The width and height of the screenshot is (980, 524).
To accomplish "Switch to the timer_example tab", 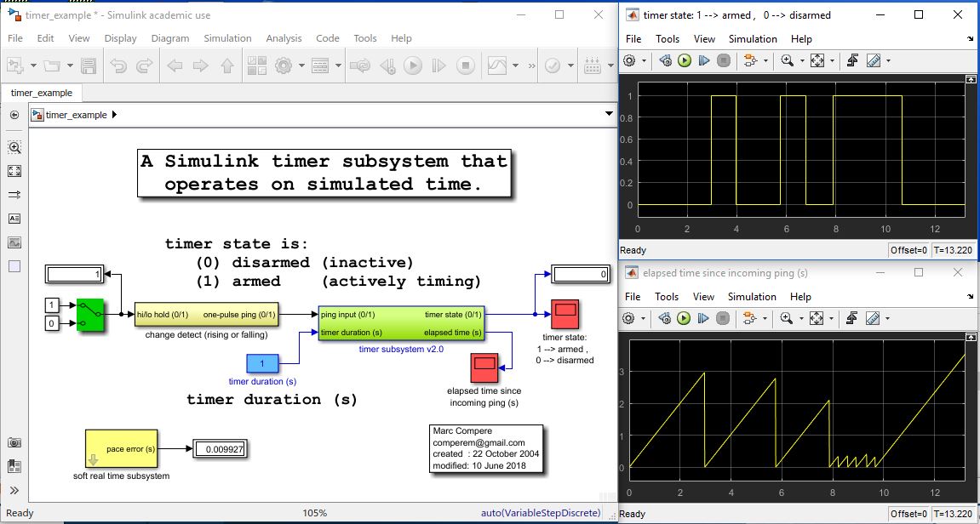I will coord(41,93).
